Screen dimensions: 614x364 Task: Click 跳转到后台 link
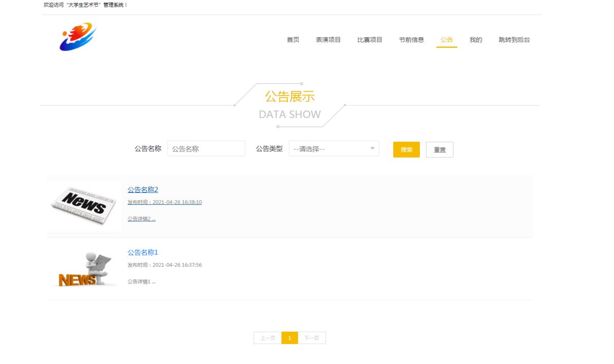point(514,40)
